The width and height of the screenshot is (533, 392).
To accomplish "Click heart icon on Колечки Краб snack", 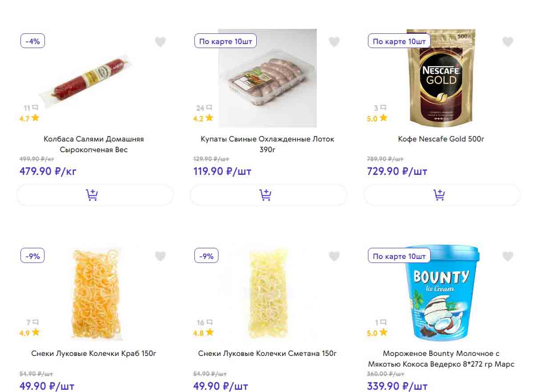I will point(160,256).
